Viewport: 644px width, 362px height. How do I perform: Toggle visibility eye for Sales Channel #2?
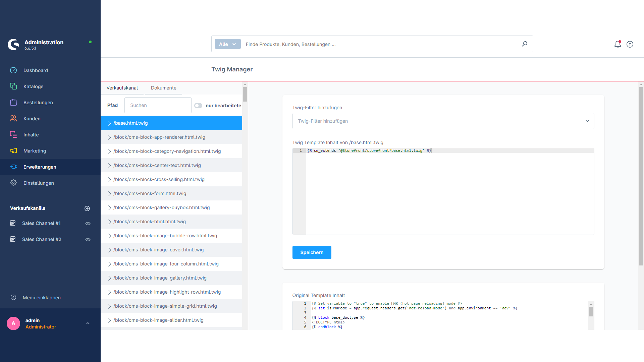coord(88,240)
